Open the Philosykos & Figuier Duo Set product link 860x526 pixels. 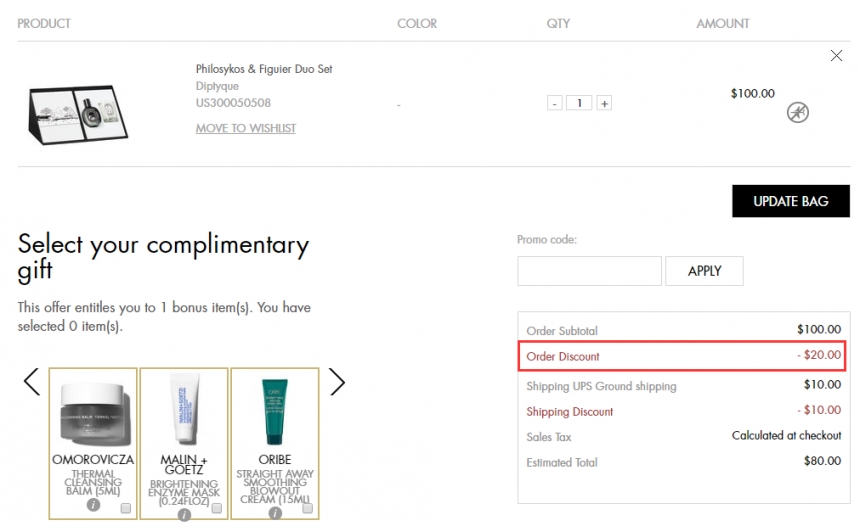[264, 69]
